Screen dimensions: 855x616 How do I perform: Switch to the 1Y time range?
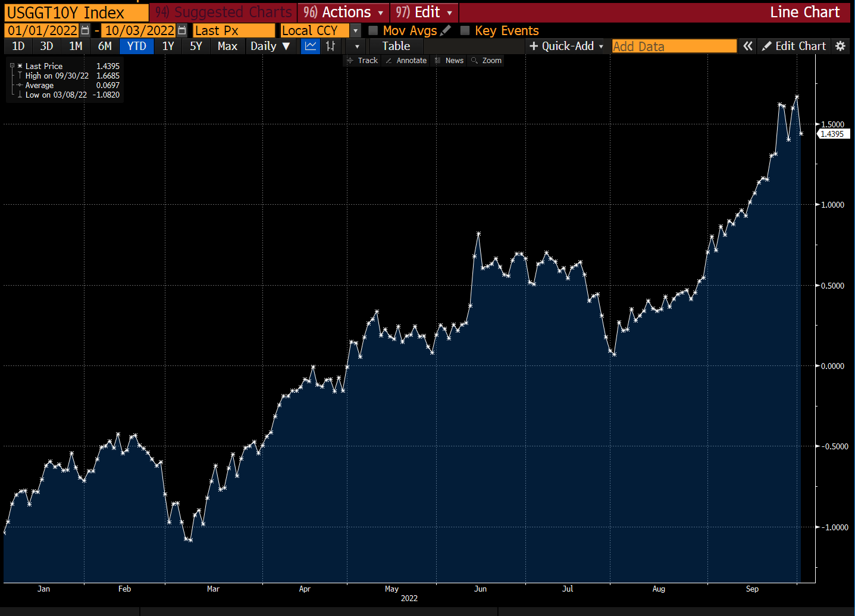[168, 46]
